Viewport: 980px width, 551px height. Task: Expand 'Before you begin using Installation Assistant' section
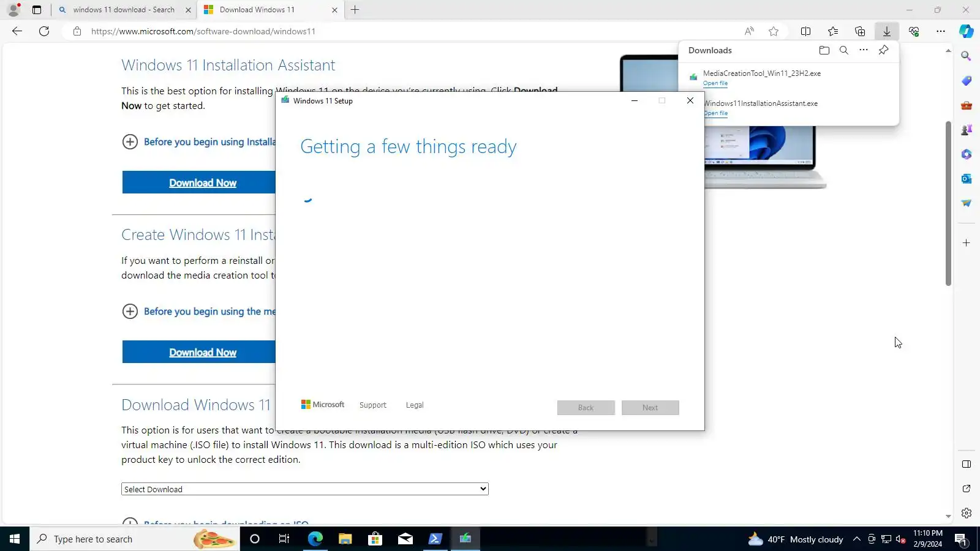(198, 142)
